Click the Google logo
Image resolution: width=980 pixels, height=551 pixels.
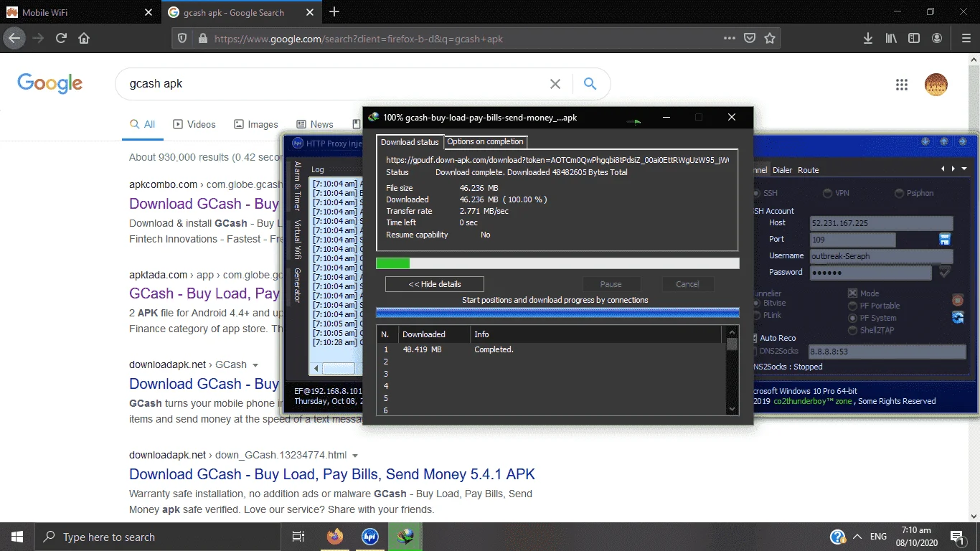coord(50,83)
